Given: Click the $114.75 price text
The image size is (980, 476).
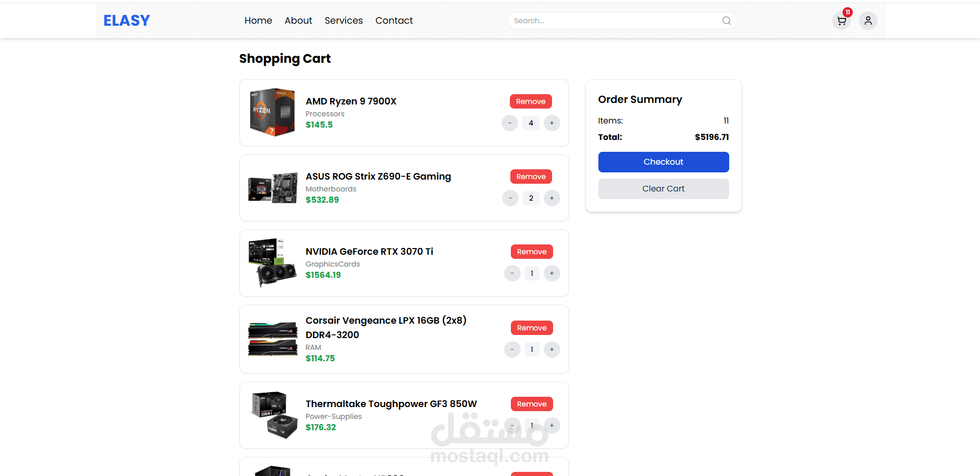Looking at the screenshot, I should [x=320, y=358].
